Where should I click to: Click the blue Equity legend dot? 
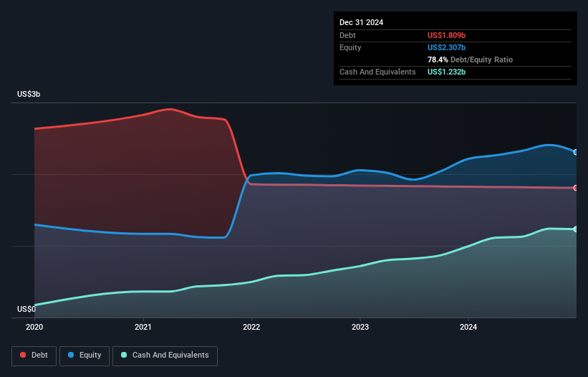(x=71, y=355)
